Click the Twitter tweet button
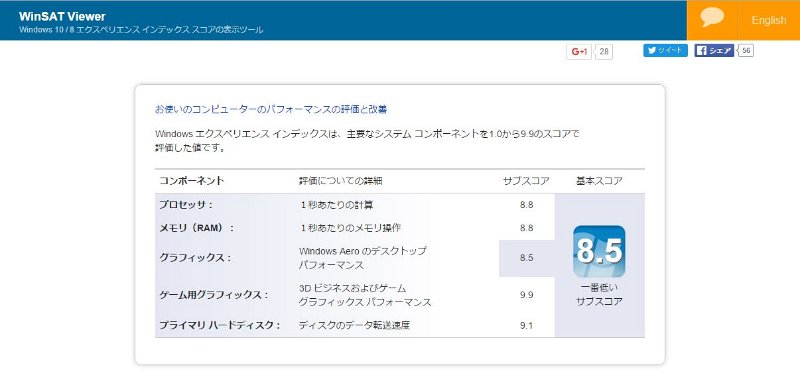Image resolution: width=800 pixels, height=379 pixels. click(665, 50)
